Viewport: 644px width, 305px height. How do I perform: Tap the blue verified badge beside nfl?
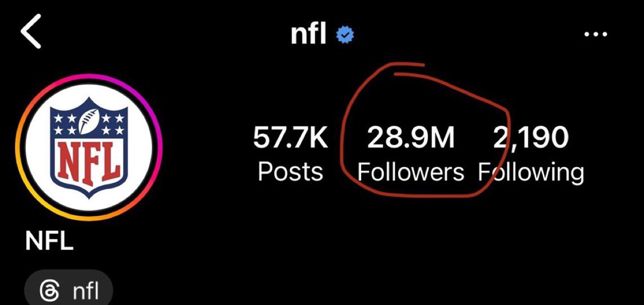(x=345, y=35)
